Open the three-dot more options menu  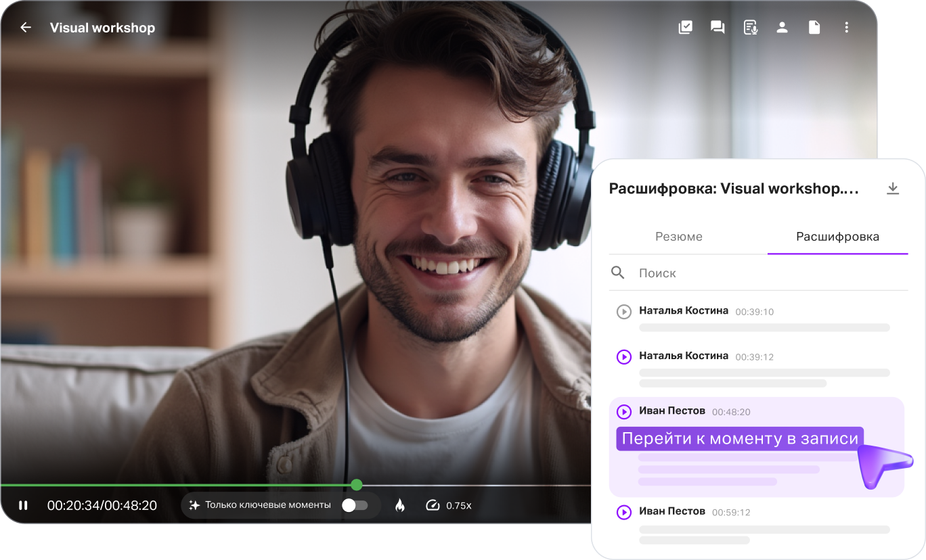coord(846,28)
